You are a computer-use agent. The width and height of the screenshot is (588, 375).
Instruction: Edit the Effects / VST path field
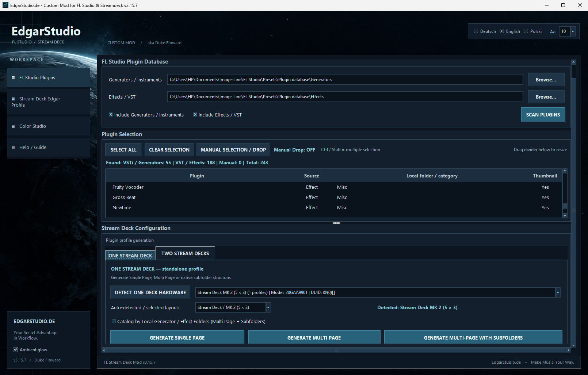point(345,97)
